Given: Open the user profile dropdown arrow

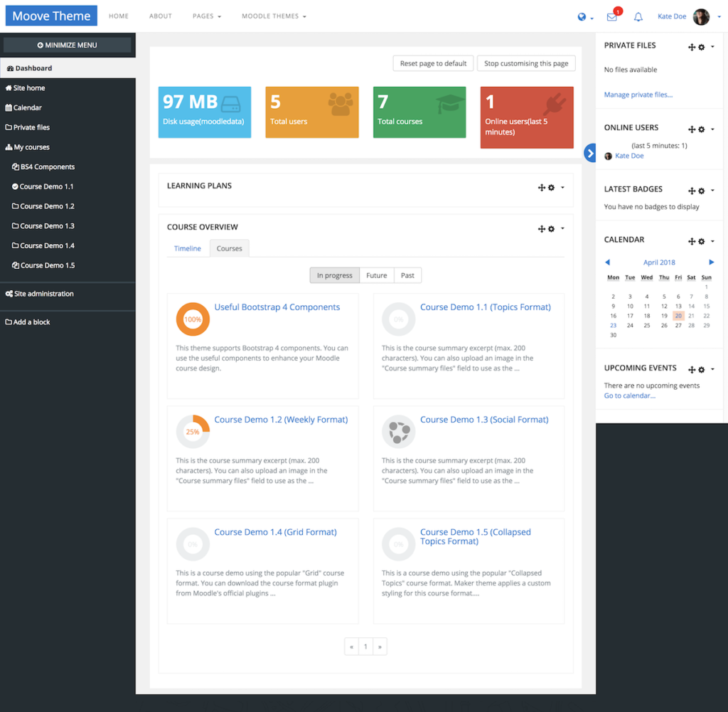Looking at the screenshot, I should [719, 16].
